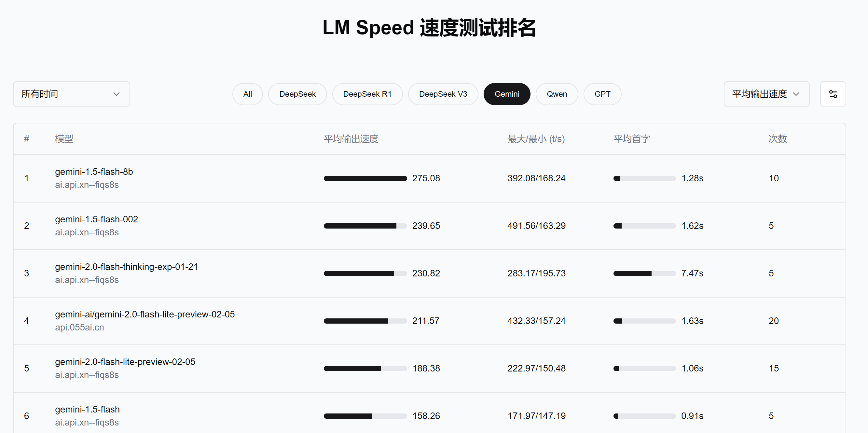Click the 211.57 average speed value
Viewport: 868px width, 433px height.
point(426,321)
